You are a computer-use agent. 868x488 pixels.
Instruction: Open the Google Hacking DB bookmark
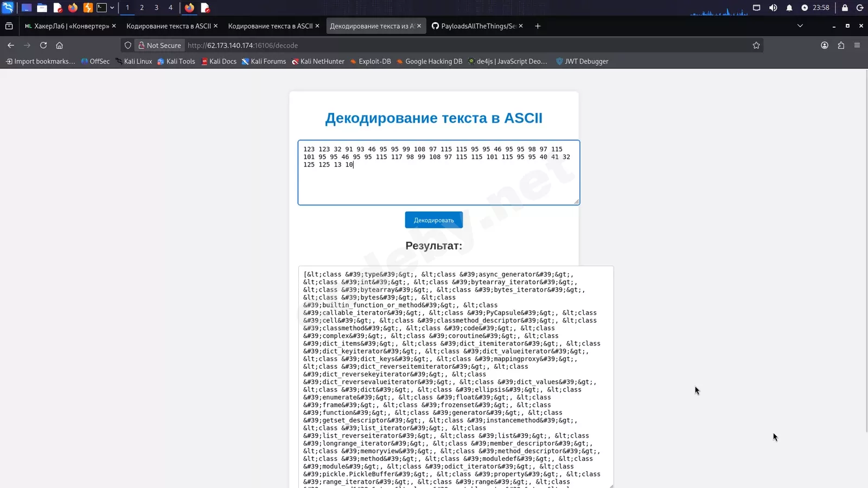(429, 61)
